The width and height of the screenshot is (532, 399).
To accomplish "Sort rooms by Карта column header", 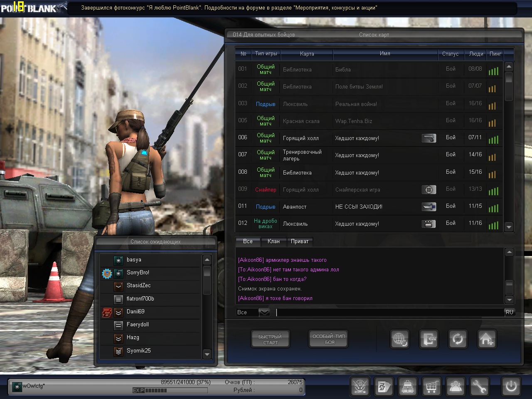I will click(307, 54).
